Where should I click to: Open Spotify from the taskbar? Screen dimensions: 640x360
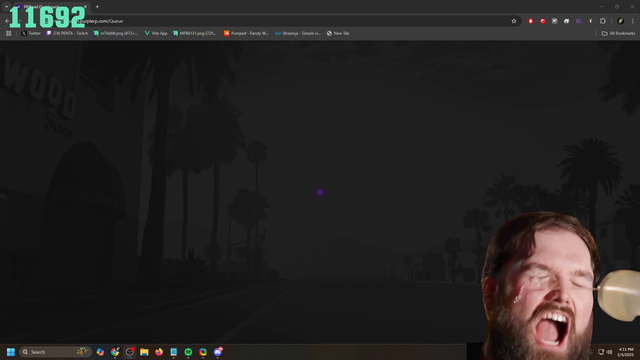[188, 352]
